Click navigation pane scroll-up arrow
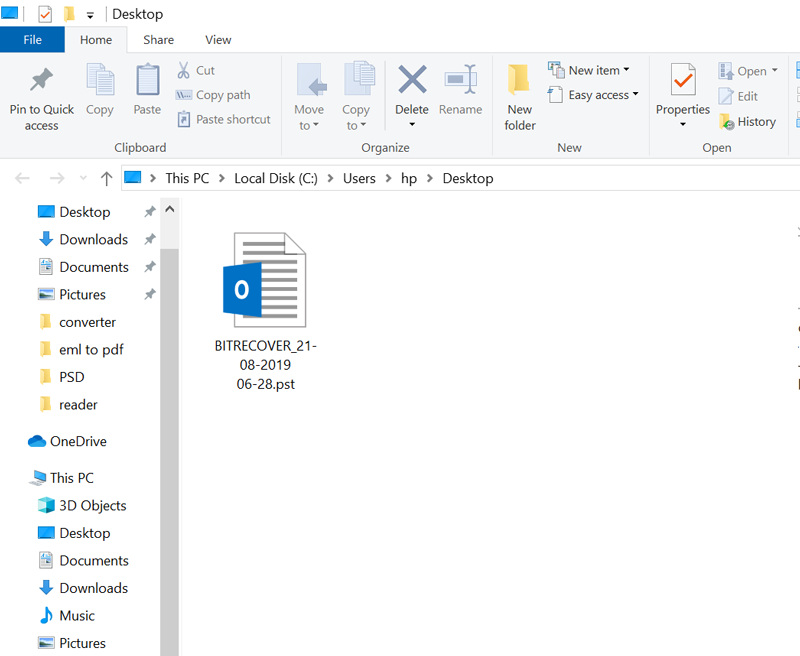The image size is (800, 656). pos(170,209)
